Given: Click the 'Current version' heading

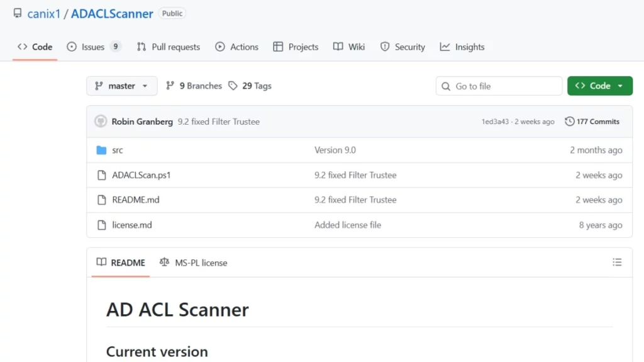Looking at the screenshot, I should [x=157, y=352].
